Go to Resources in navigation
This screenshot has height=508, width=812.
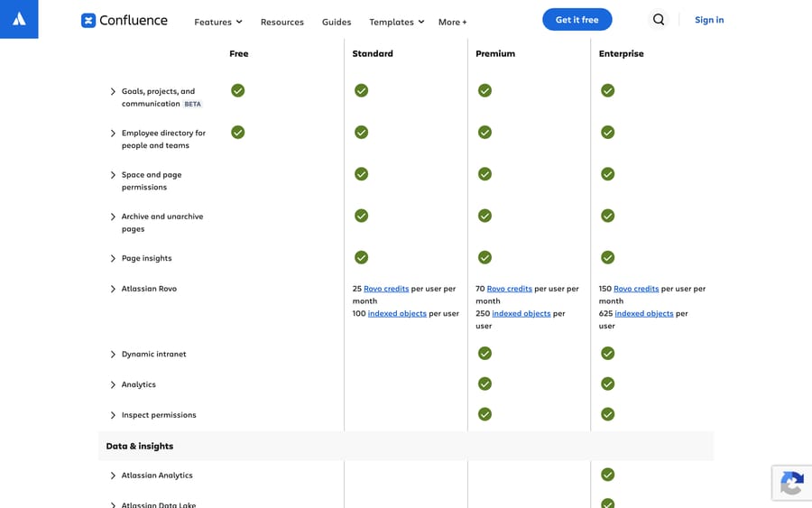[282, 22]
